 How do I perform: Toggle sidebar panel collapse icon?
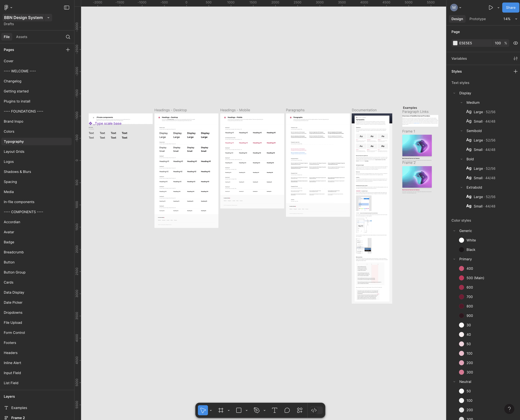pos(66,8)
